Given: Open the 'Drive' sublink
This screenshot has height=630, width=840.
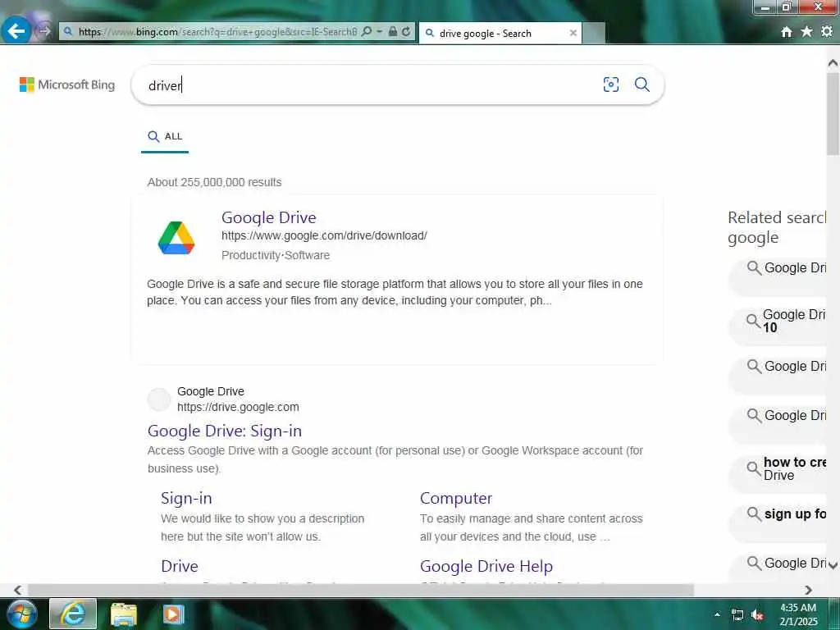Looking at the screenshot, I should point(180,566).
